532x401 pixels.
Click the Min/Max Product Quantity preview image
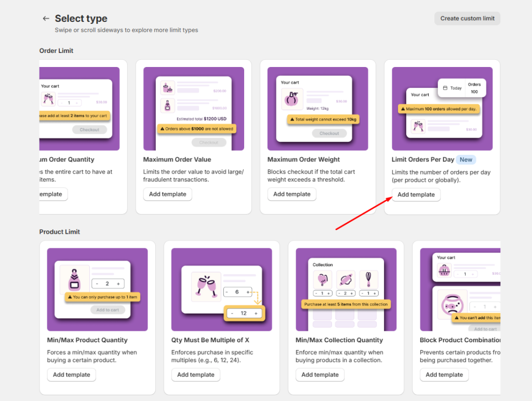97,289
